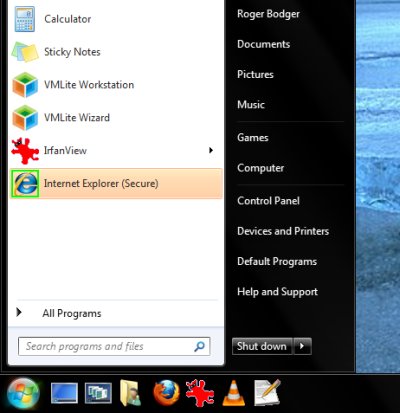Click the Sticky Notes icon
This screenshot has width=400, height=413.
pos(25,52)
